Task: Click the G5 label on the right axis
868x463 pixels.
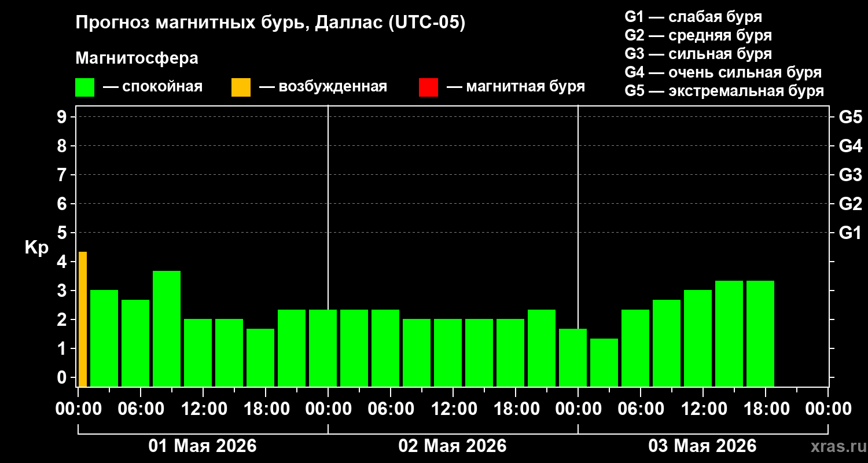Action: (x=851, y=117)
